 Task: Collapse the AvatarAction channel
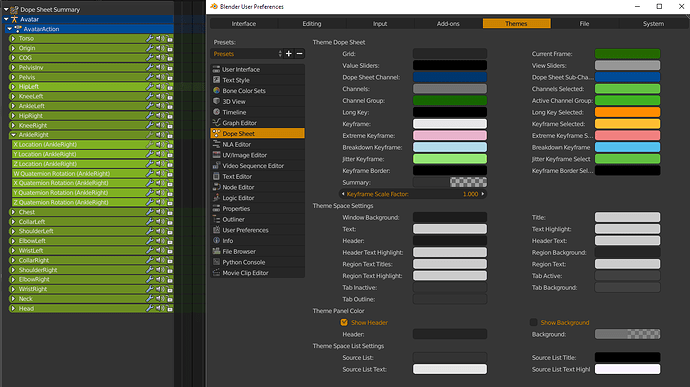click(x=10, y=29)
